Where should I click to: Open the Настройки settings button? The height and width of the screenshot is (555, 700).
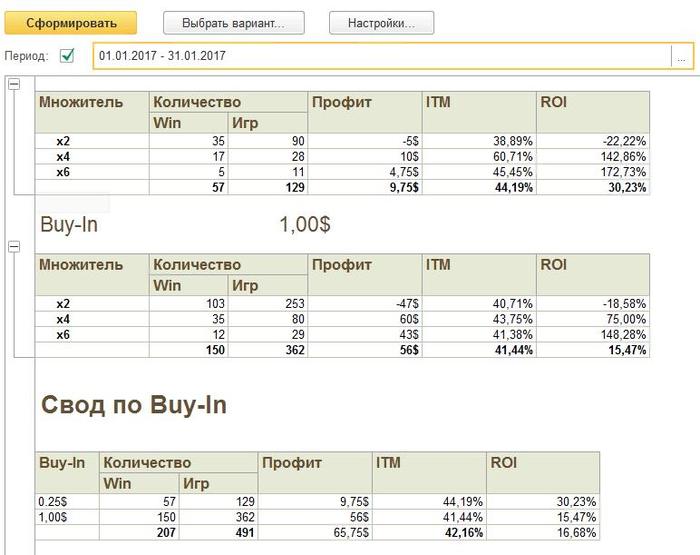tap(381, 23)
